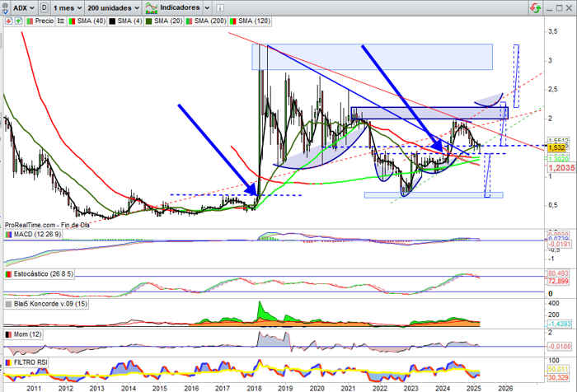Screen dimensions: 577x392
Task: Click the SMA (120) color icon
Action: [232, 21]
